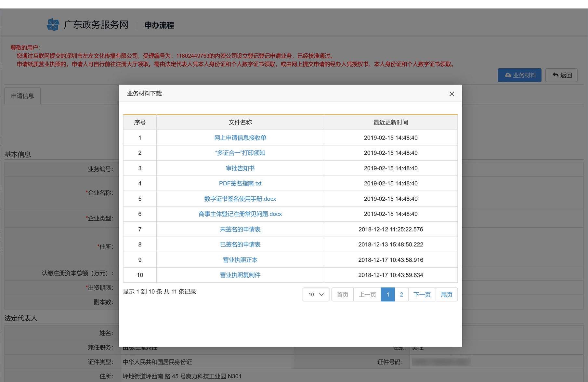This screenshot has width=588, height=382.
Task: Open 已签名的申请表 link
Action: [240, 245]
